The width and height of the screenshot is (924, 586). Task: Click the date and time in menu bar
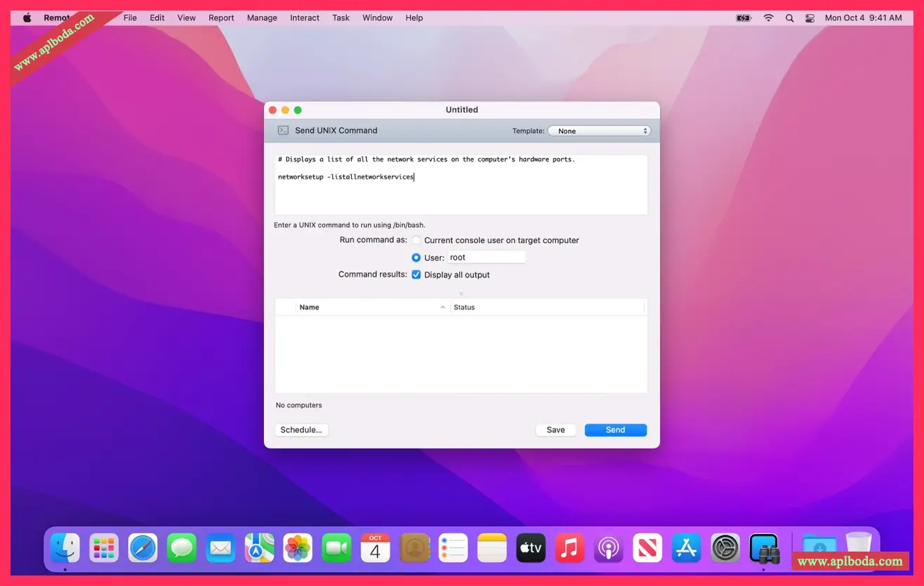tap(863, 18)
